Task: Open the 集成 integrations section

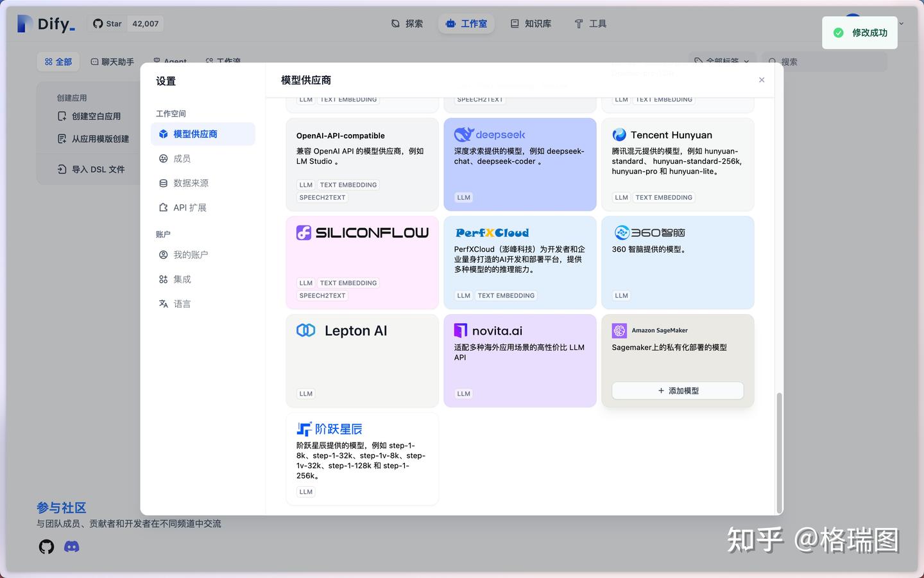Action: point(182,279)
